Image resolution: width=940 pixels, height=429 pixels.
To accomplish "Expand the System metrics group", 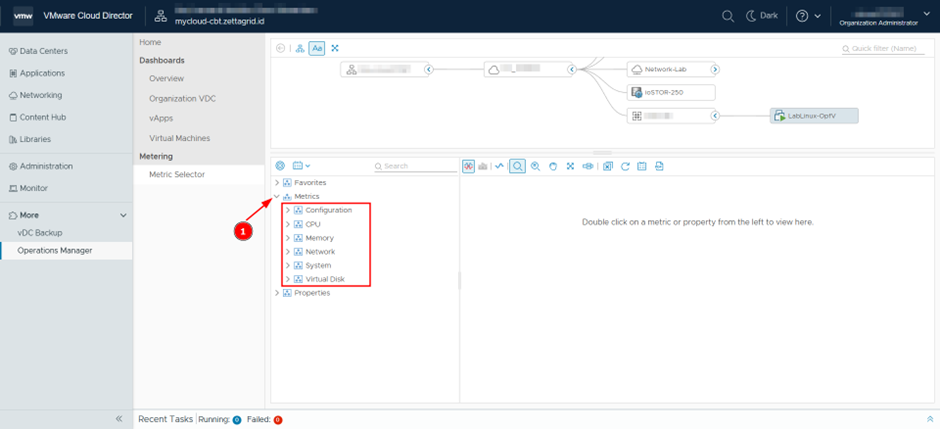I will (288, 265).
